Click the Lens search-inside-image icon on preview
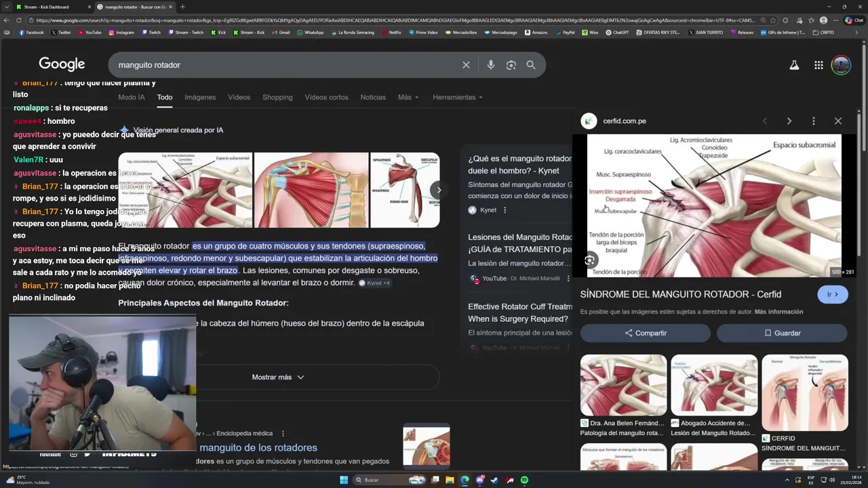This screenshot has width=868, height=488. 589,260
